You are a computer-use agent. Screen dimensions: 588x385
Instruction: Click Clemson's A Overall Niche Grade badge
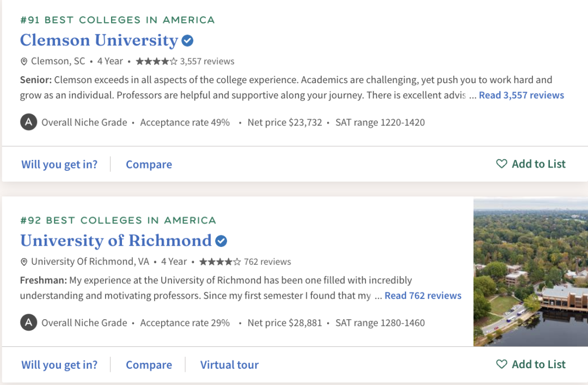pyautogui.click(x=28, y=122)
